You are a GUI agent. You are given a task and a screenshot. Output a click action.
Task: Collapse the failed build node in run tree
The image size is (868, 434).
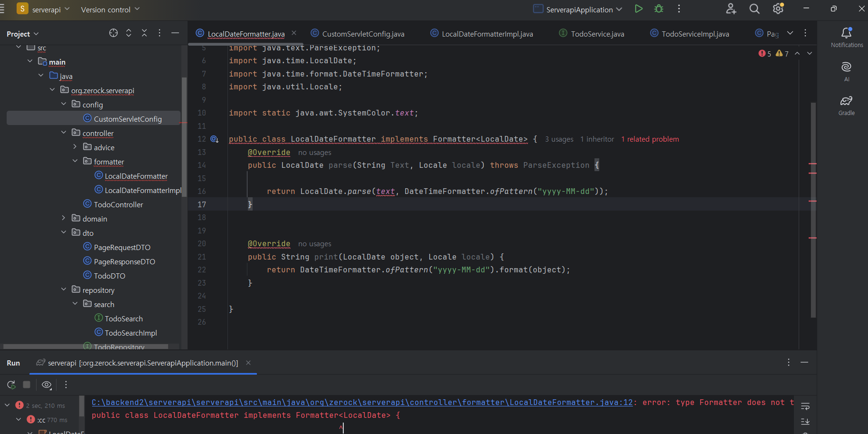7,405
